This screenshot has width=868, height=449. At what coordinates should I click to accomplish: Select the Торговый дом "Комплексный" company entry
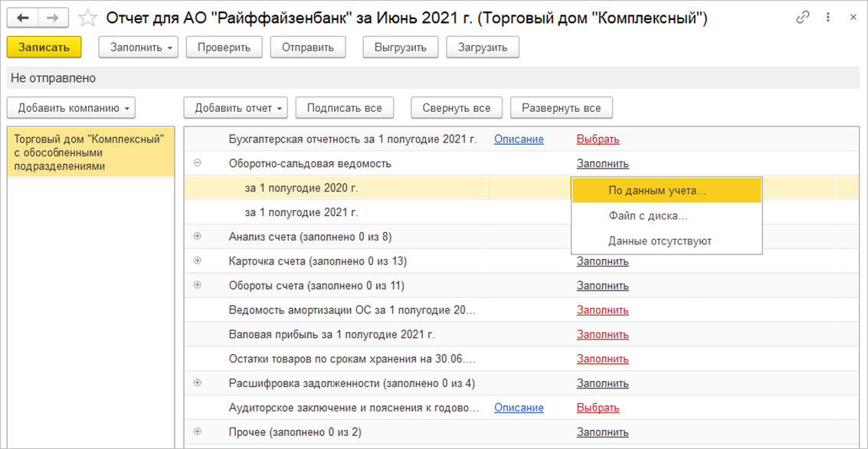point(90,152)
